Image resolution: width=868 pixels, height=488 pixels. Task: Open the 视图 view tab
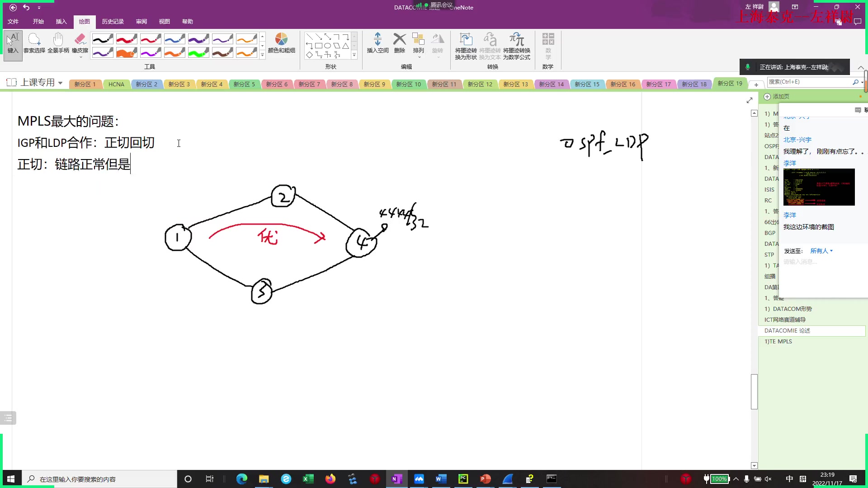pyautogui.click(x=164, y=21)
